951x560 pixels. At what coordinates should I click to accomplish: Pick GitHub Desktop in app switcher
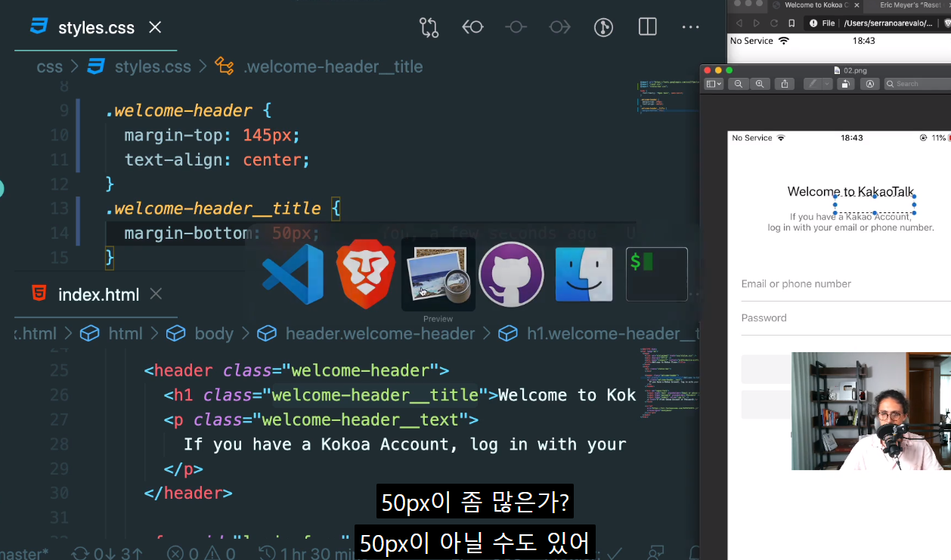pyautogui.click(x=512, y=274)
